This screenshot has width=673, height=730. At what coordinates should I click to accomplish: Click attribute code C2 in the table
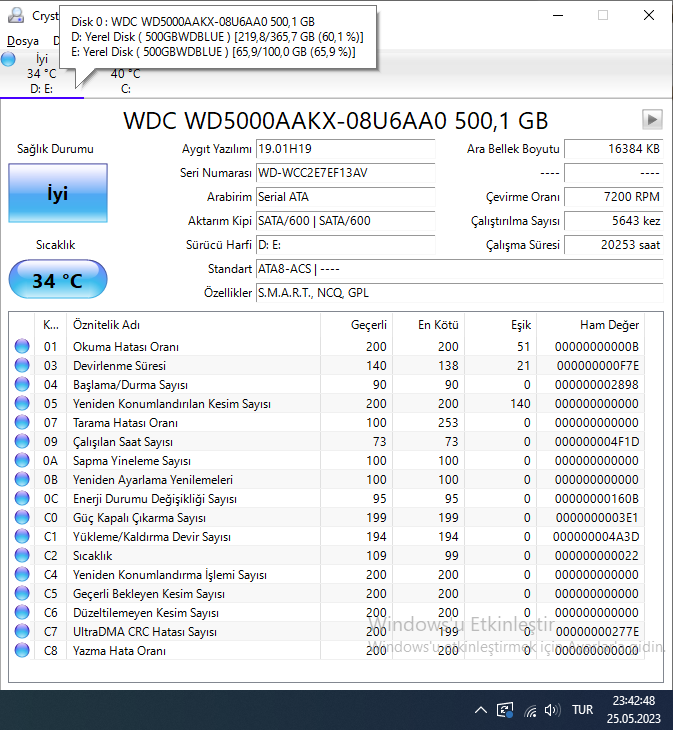(x=51, y=556)
